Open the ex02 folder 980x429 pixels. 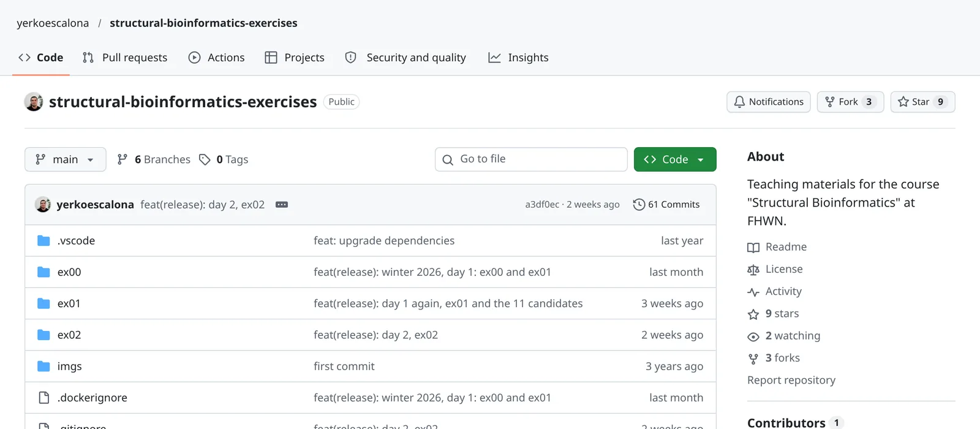point(69,335)
